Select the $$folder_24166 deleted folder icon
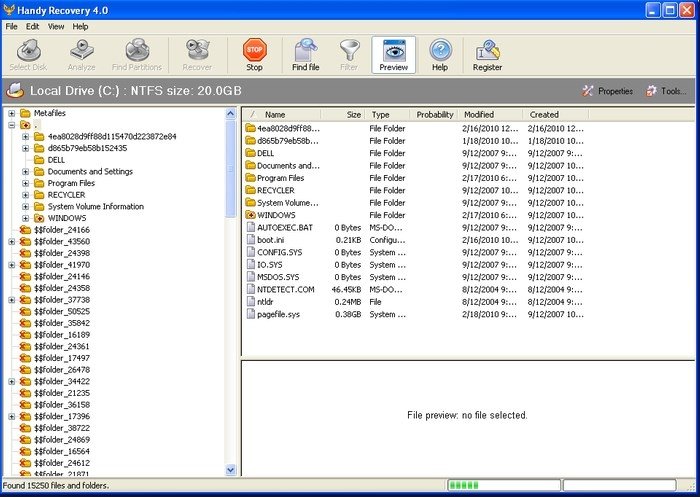700x497 pixels. point(25,230)
